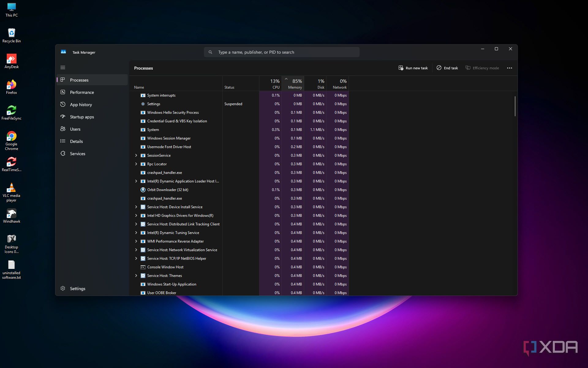588x368 pixels.
Task: Open the hamburger navigation menu
Action: pyautogui.click(x=63, y=67)
